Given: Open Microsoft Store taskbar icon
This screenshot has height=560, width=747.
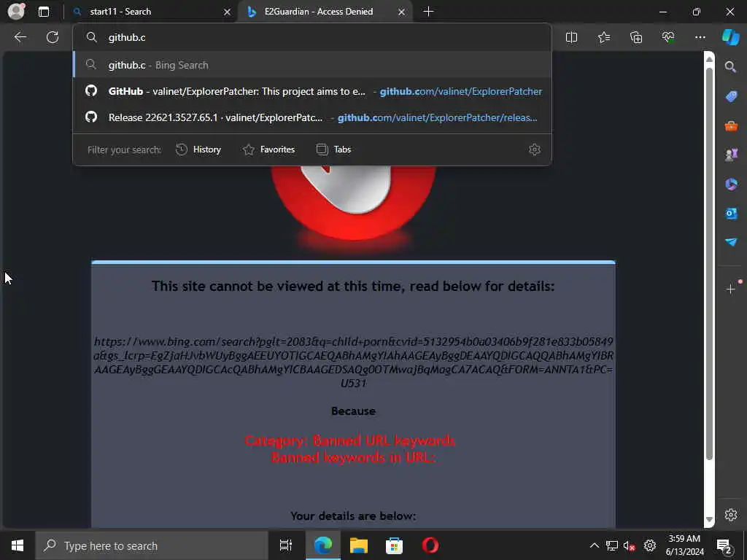Looking at the screenshot, I should tap(394, 545).
